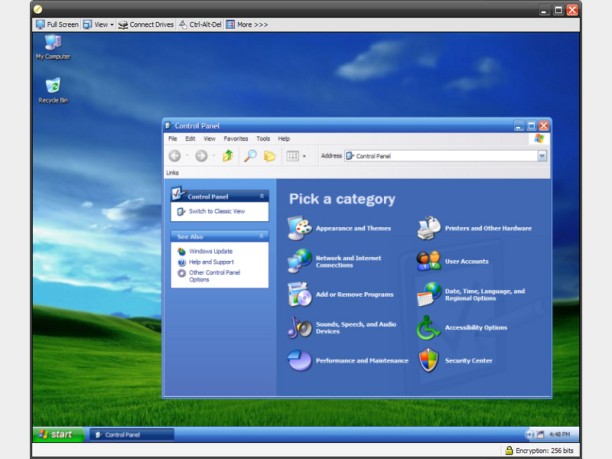Screen dimensions: 612x459
Task: Open the File menu in Control Panel
Action: pos(173,139)
